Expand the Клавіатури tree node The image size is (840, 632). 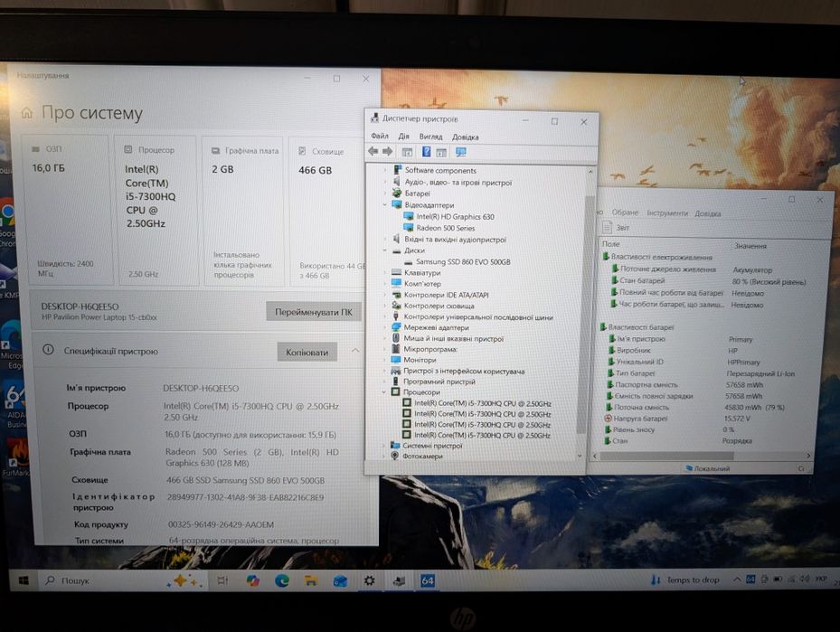384,273
